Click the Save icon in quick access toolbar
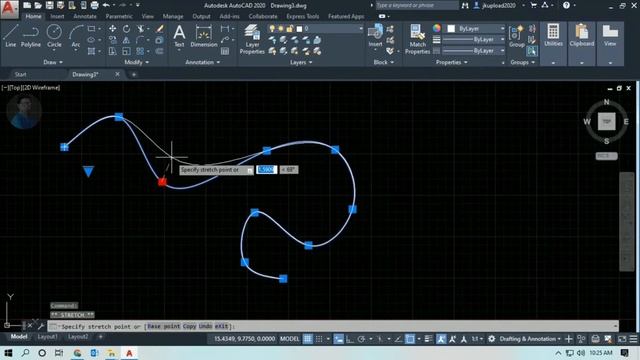Image resolution: width=640 pixels, height=360 pixels. coord(49,5)
